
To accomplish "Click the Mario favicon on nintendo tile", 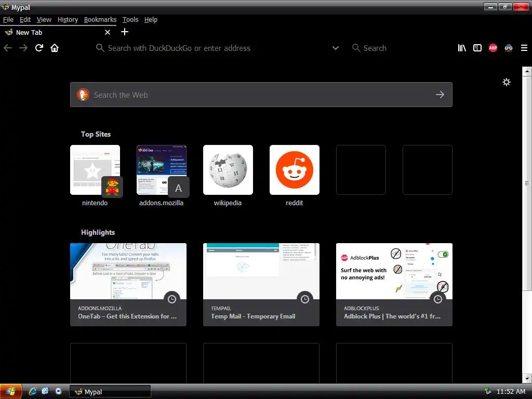I will pyautogui.click(x=112, y=187).
